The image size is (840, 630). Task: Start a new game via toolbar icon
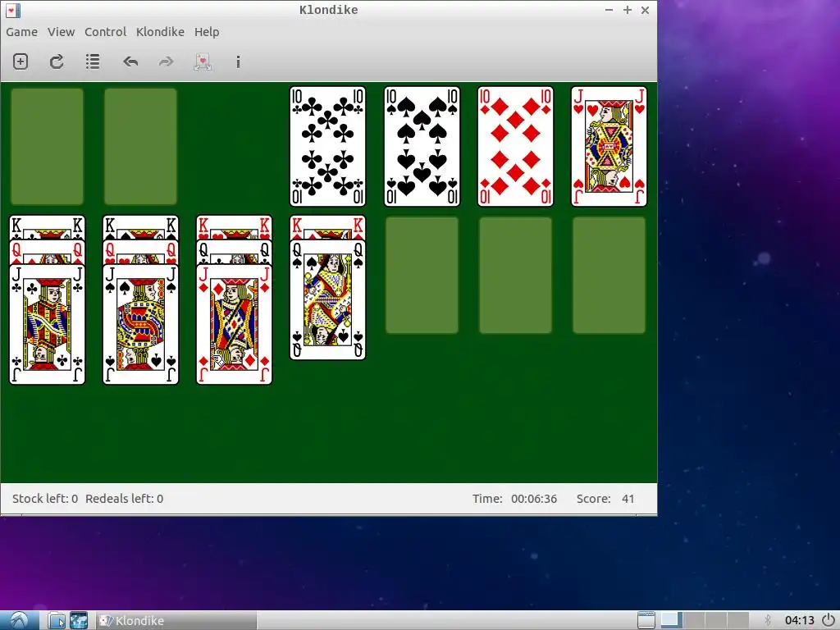21,62
